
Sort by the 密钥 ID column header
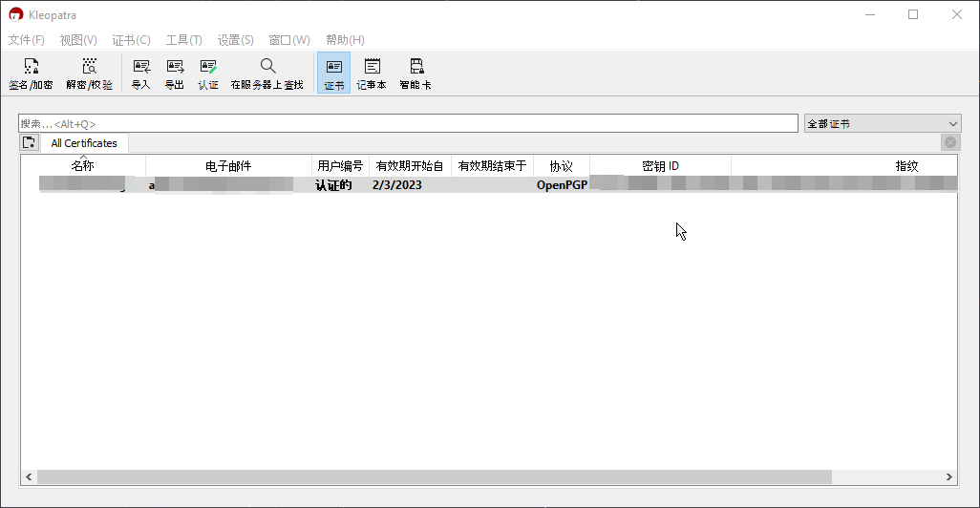(x=660, y=166)
